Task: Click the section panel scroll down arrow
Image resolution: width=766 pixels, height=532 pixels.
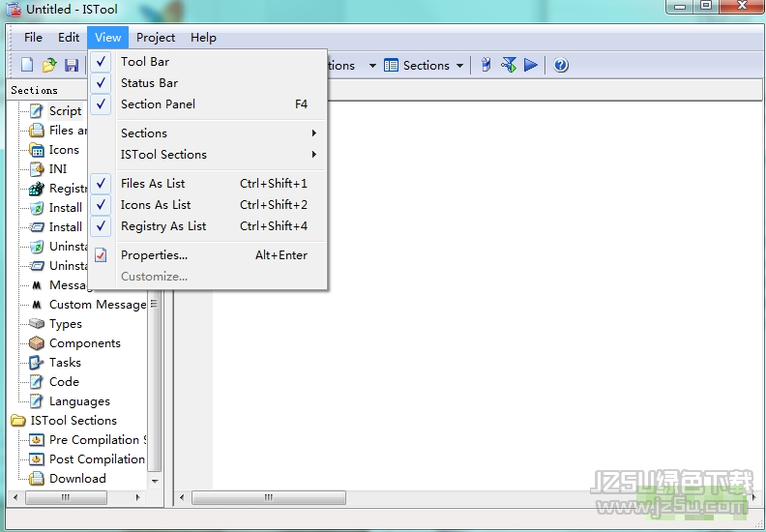Action: click(x=155, y=481)
